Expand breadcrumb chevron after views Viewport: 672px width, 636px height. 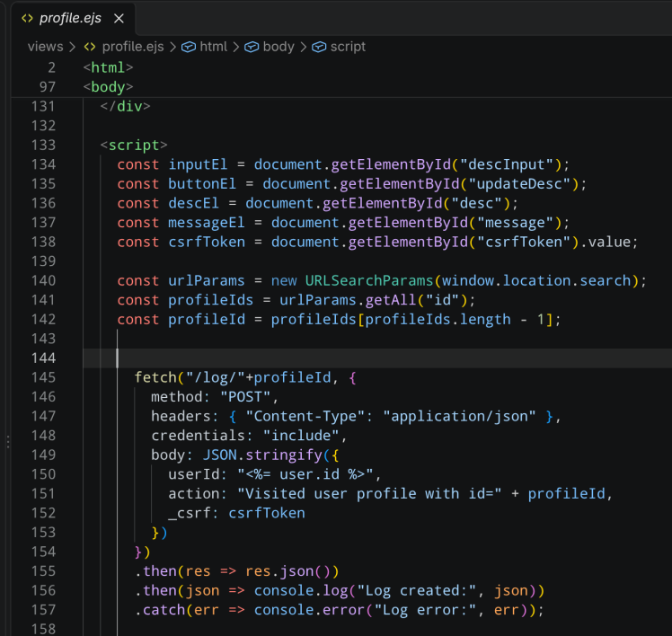[x=73, y=47]
